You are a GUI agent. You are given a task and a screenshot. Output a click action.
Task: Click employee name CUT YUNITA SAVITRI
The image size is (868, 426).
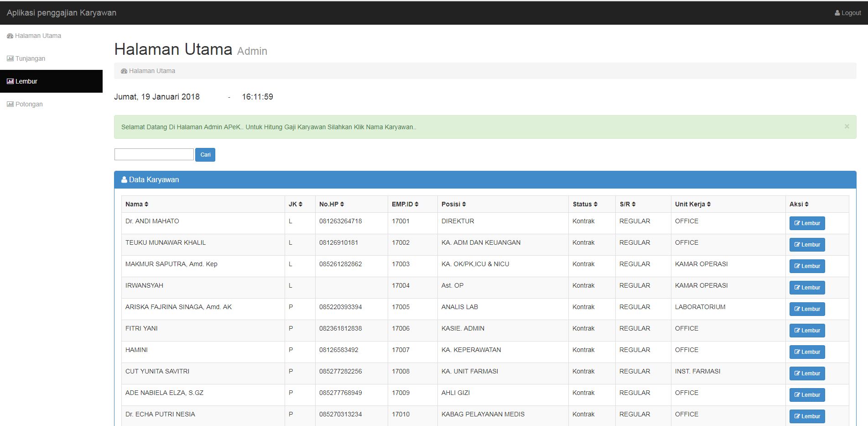(157, 371)
